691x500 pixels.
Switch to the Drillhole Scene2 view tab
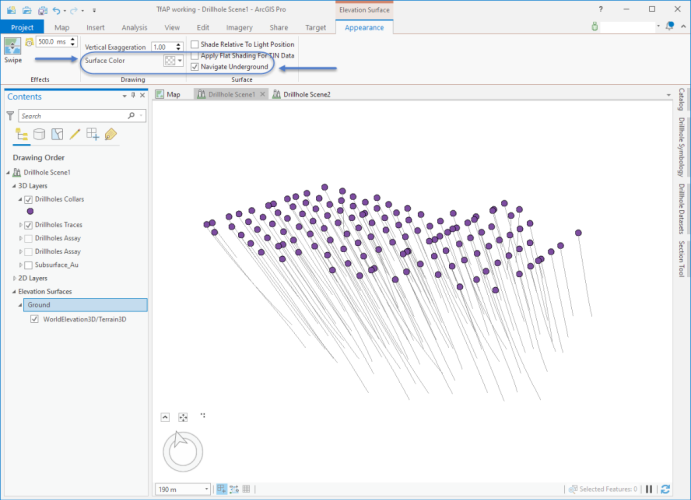pos(305,94)
